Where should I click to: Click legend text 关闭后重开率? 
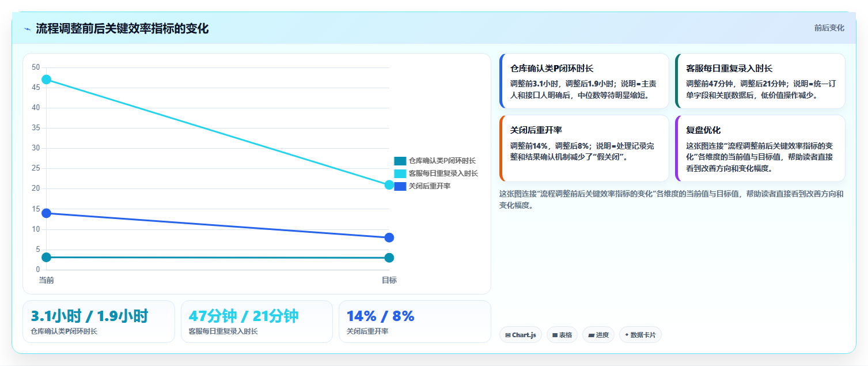tap(430, 186)
